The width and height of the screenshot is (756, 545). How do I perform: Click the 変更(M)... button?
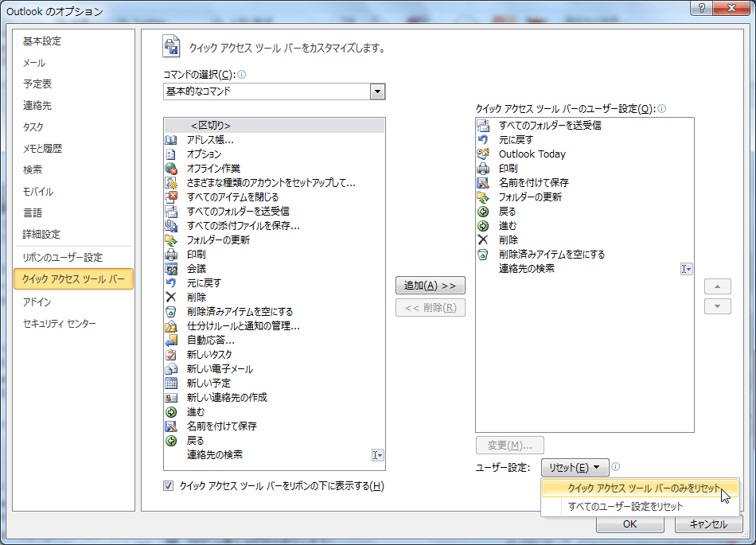(x=509, y=446)
